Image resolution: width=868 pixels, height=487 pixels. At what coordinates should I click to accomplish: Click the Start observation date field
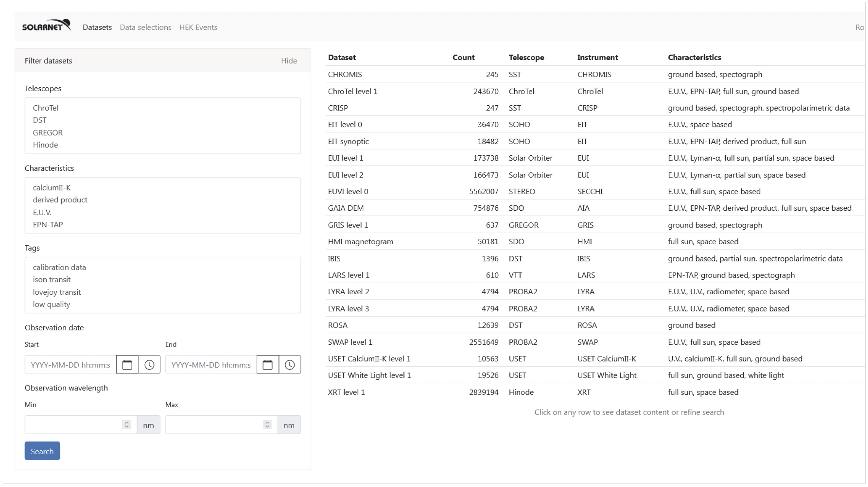click(x=70, y=365)
